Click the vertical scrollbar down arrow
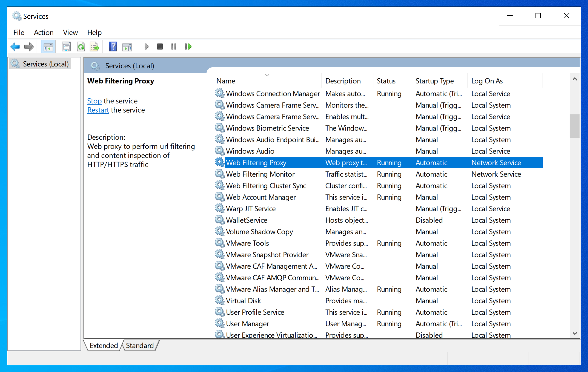The height and width of the screenshot is (372, 588). pos(575,333)
